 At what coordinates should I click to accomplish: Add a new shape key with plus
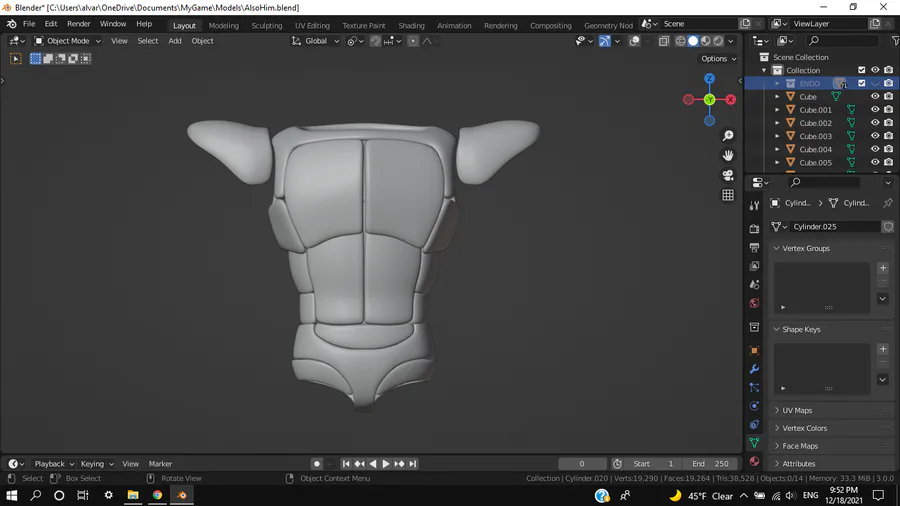tap(883, 349)
